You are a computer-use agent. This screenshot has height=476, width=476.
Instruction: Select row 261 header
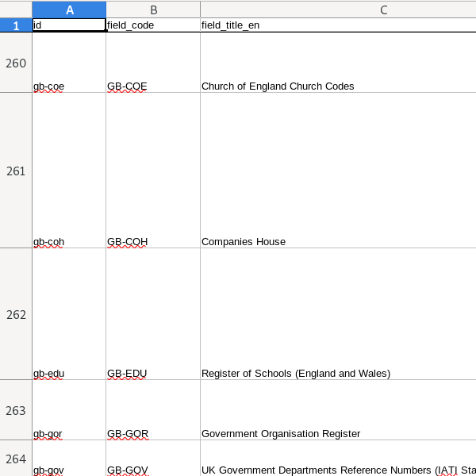click(16, 171)
